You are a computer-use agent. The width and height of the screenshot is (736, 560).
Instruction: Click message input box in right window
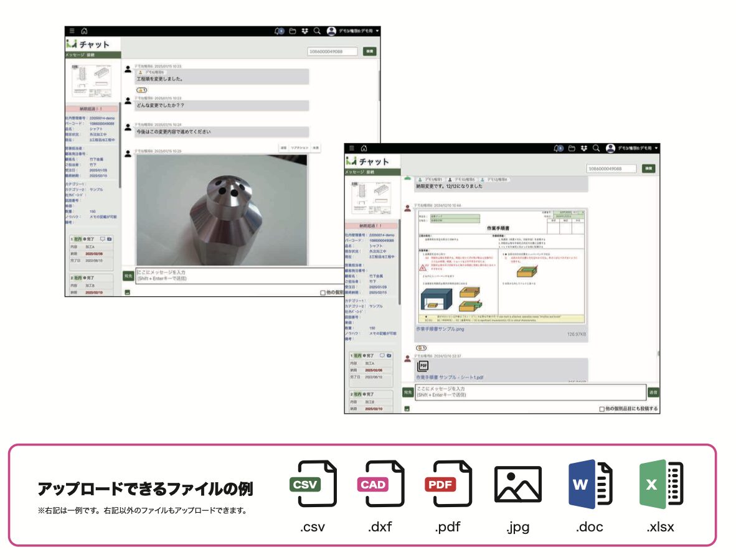(531, 392)
